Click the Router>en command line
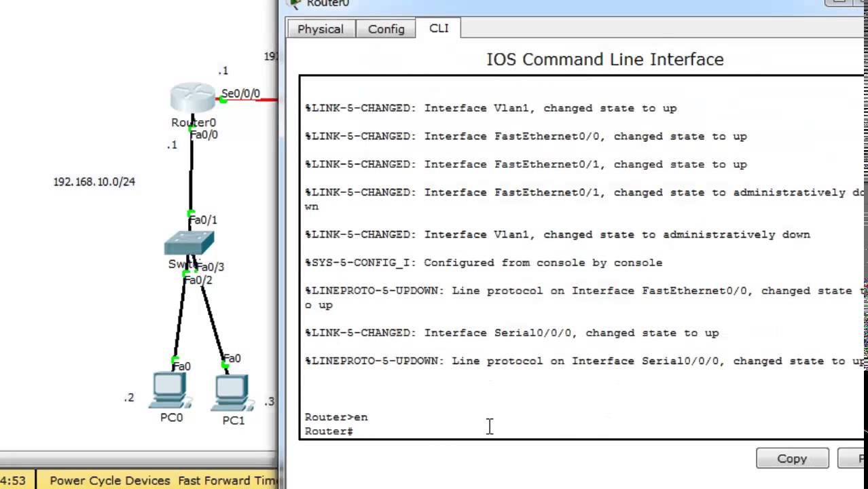868x489 pixels. pyautogui.click(x=336, y=417)
